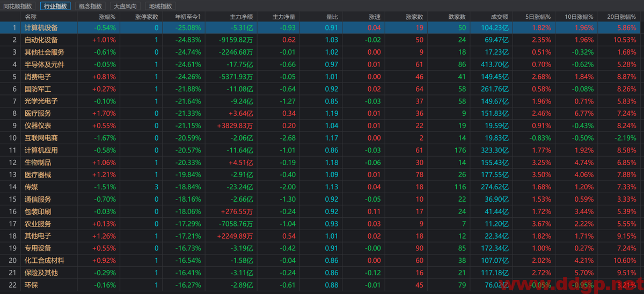
Task: Click 其他电子 net amount +2249.89万
Action: [235, 236]
